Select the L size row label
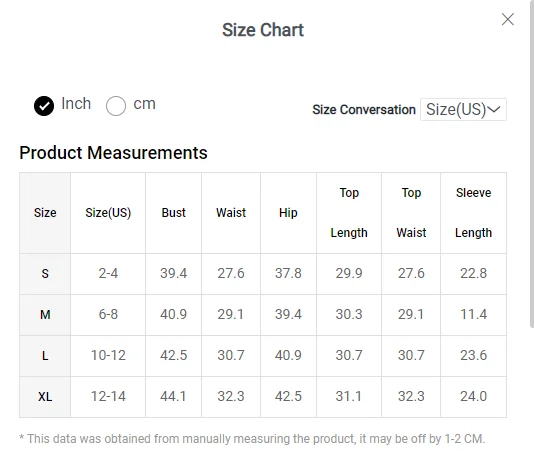 [x=45, y=356]
